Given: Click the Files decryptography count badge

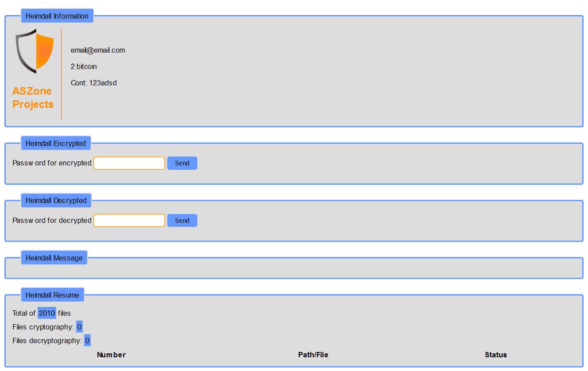Looking at the screenshot, I should click(x=87, y=340).
